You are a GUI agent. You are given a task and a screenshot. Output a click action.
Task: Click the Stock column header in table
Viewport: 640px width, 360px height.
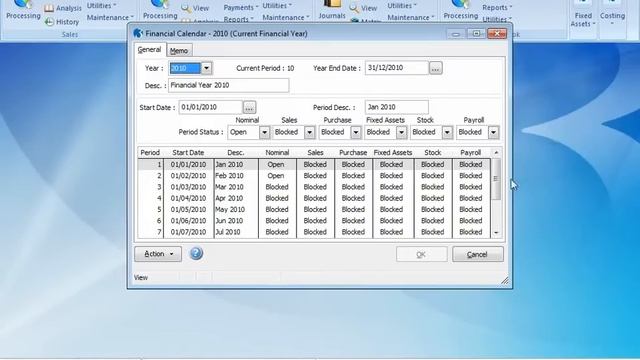click(433, 153)
